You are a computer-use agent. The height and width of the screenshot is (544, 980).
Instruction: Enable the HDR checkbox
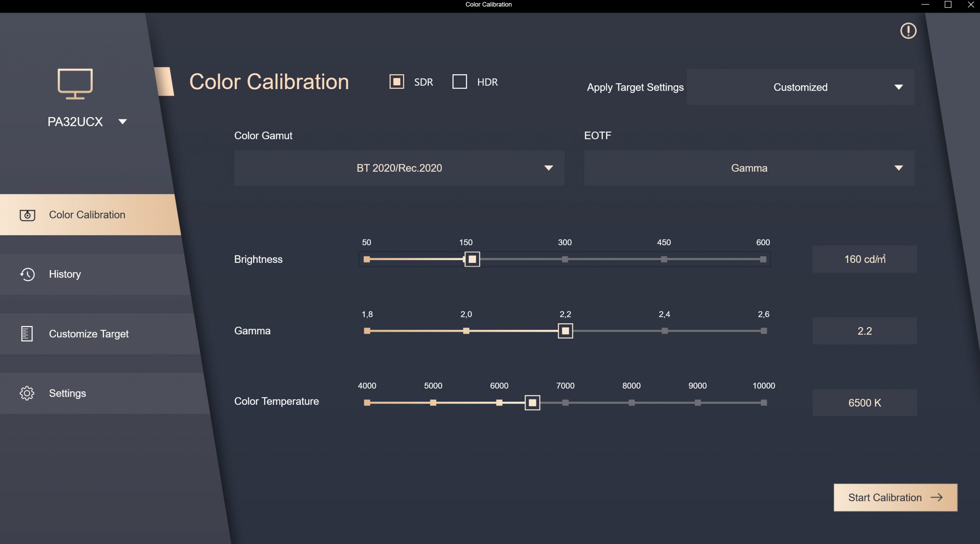click(459, 81)
